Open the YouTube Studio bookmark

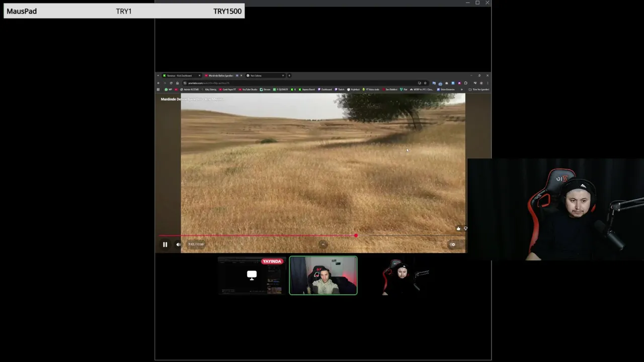[248, 89]
